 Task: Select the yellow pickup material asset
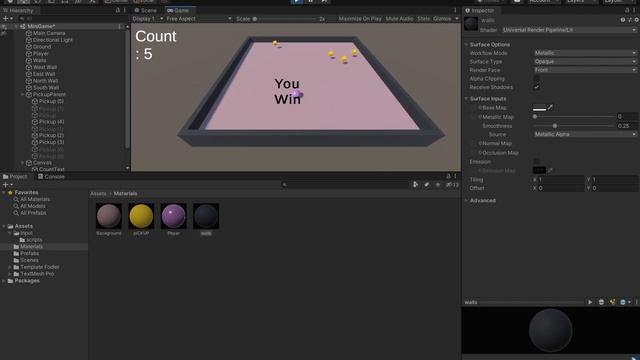141,216
